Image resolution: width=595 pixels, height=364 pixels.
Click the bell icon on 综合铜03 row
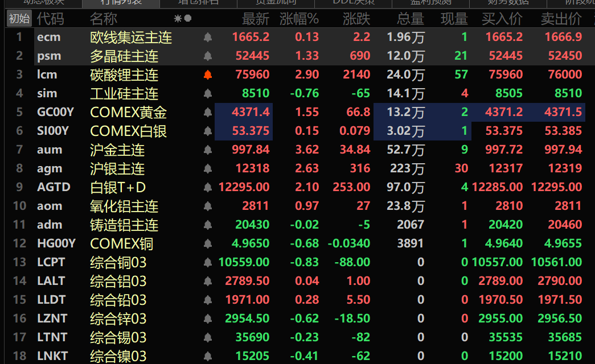(x=208, y=262)
